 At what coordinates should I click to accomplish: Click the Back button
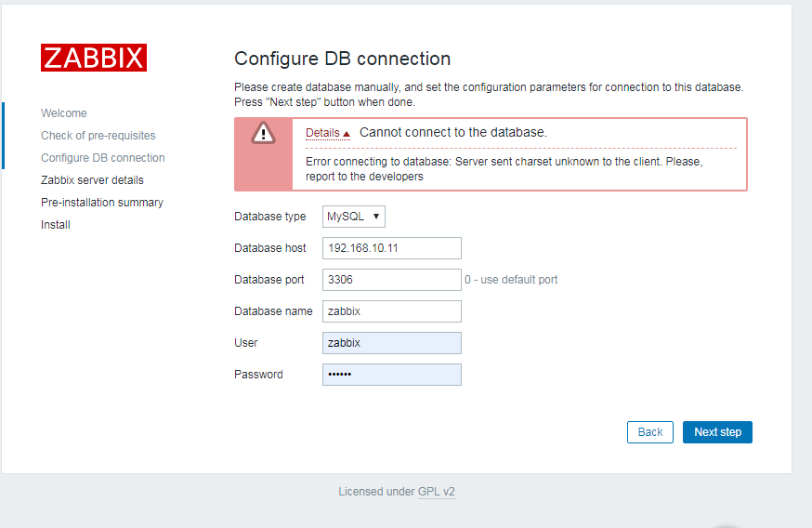pos(650,432)
